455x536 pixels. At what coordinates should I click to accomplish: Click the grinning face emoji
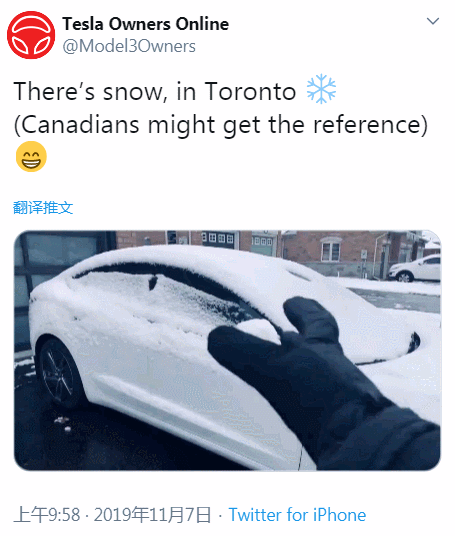pos(31,156)
